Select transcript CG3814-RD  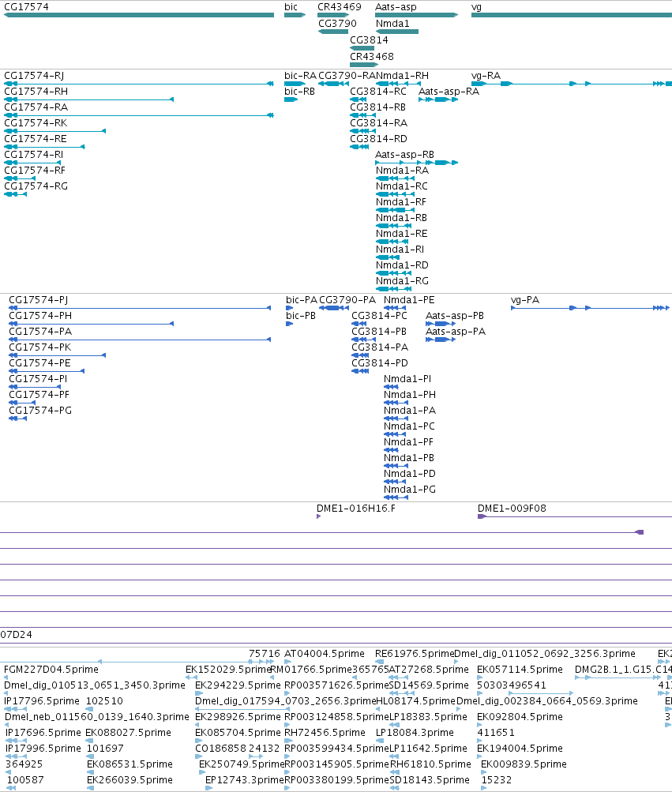[x=359, y=147]
